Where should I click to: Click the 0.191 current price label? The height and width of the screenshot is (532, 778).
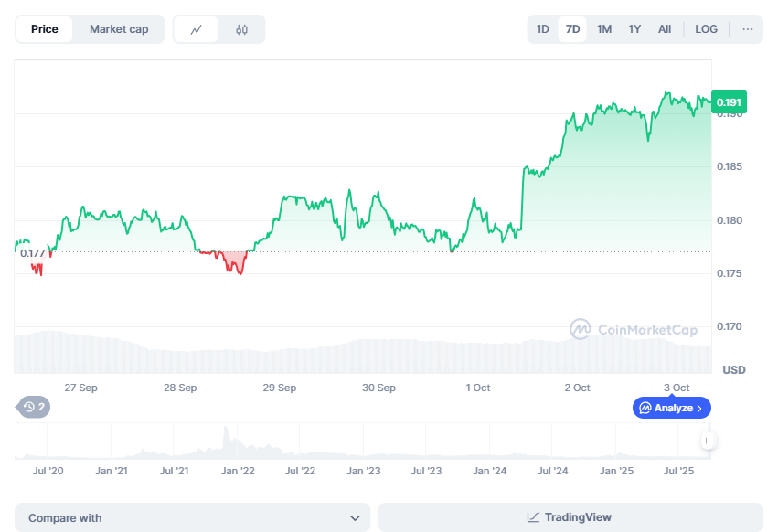[x=729, y=102]
